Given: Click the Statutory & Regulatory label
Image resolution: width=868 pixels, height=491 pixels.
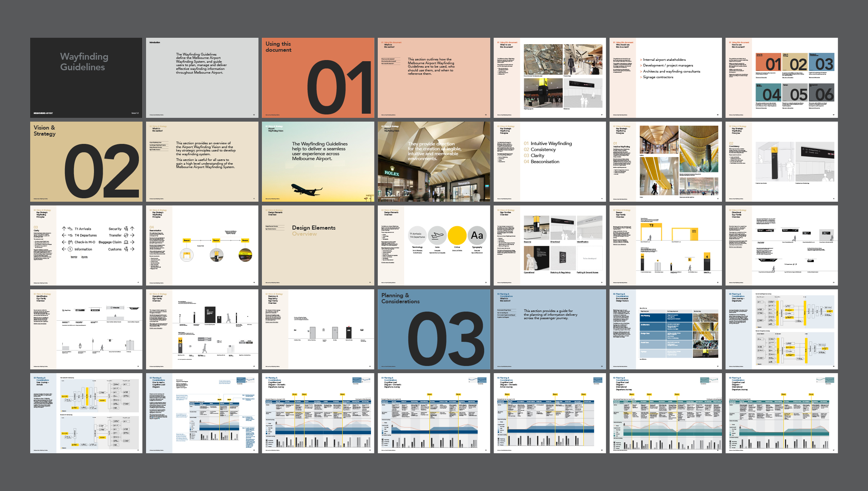Looking at the screenshot, I should 560,272.
